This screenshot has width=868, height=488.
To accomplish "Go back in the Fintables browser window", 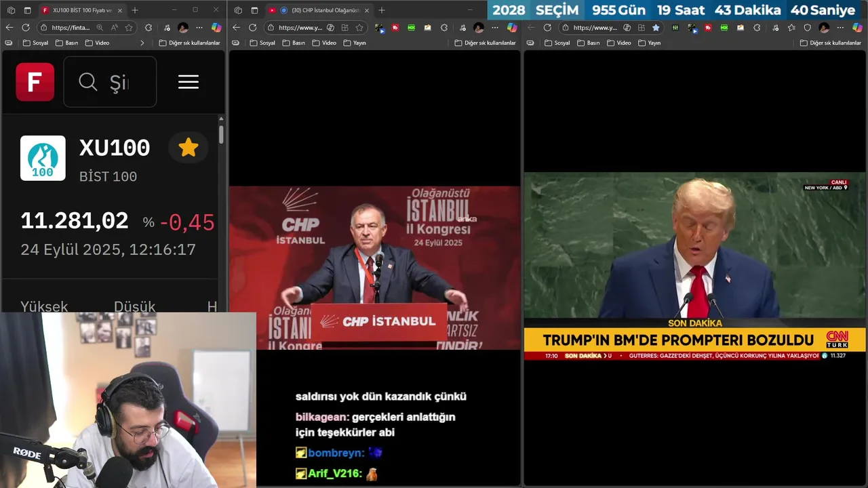I will pyautogui.click(x=9, y=27).
